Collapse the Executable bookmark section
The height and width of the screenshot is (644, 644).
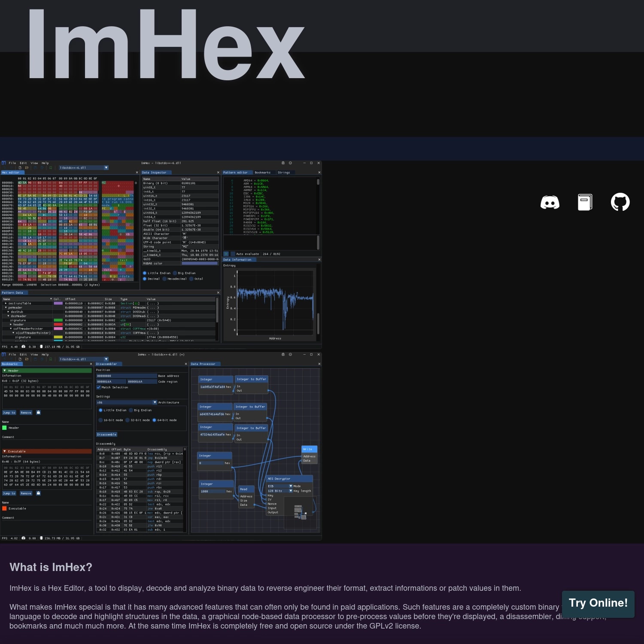(47, 451)
